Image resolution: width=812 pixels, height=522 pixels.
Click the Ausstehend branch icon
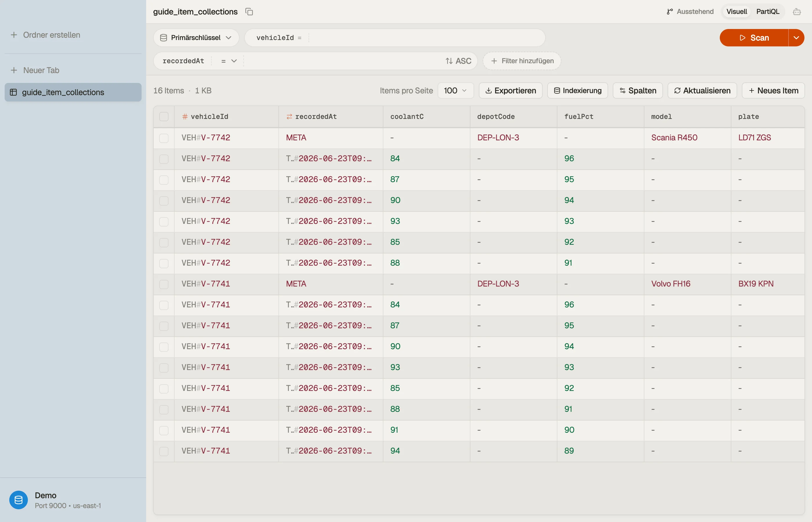pos(670,12)
